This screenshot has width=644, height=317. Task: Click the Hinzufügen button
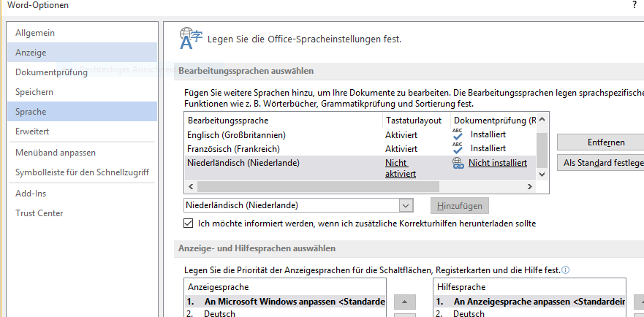[x=460, y=206]
